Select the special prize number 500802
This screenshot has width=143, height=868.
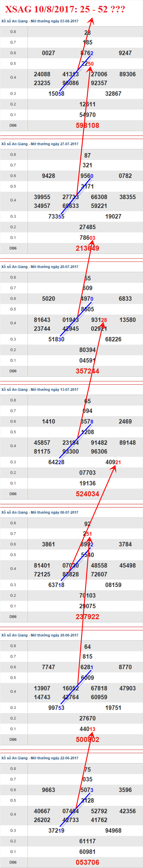point(87,740)
